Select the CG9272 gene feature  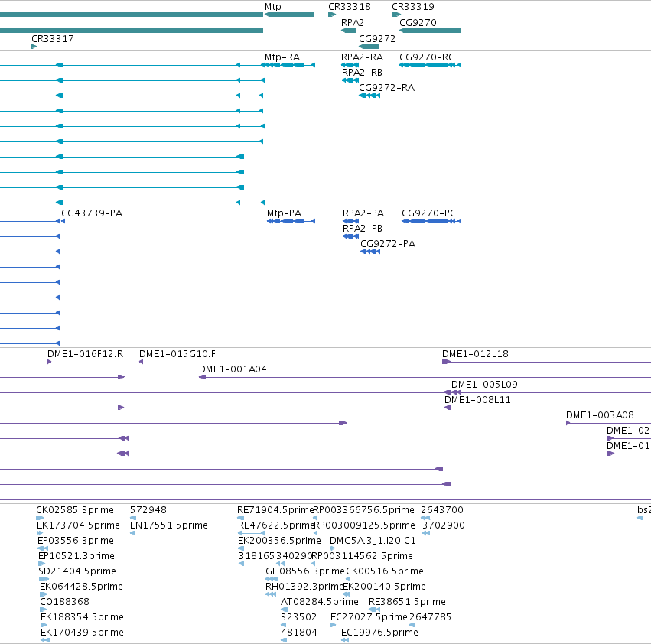[369, 47]
